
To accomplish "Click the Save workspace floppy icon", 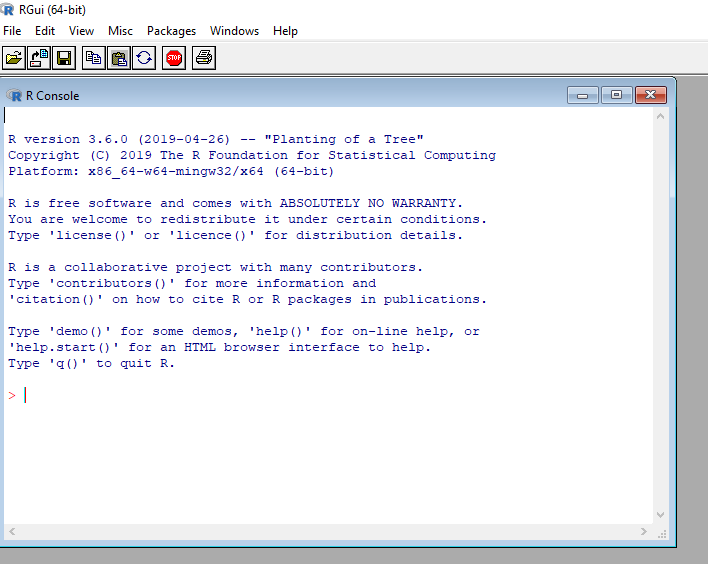I will (x=64, y=58).
